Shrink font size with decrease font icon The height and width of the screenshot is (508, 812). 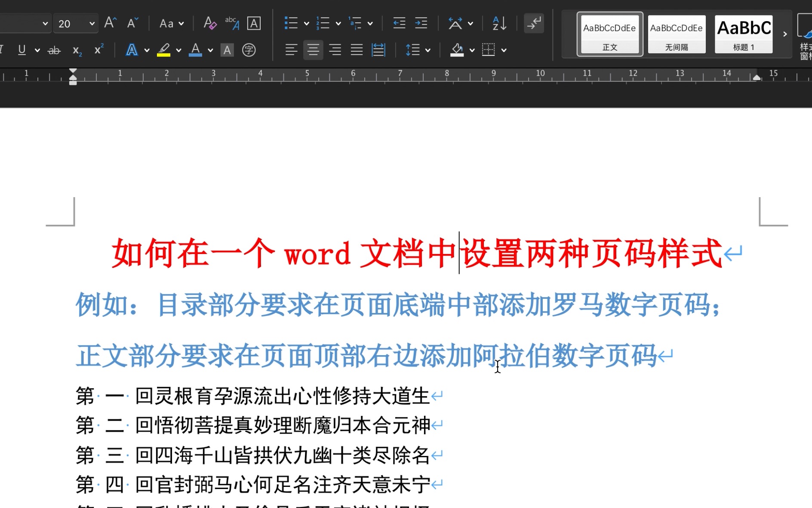coord(132,23)
